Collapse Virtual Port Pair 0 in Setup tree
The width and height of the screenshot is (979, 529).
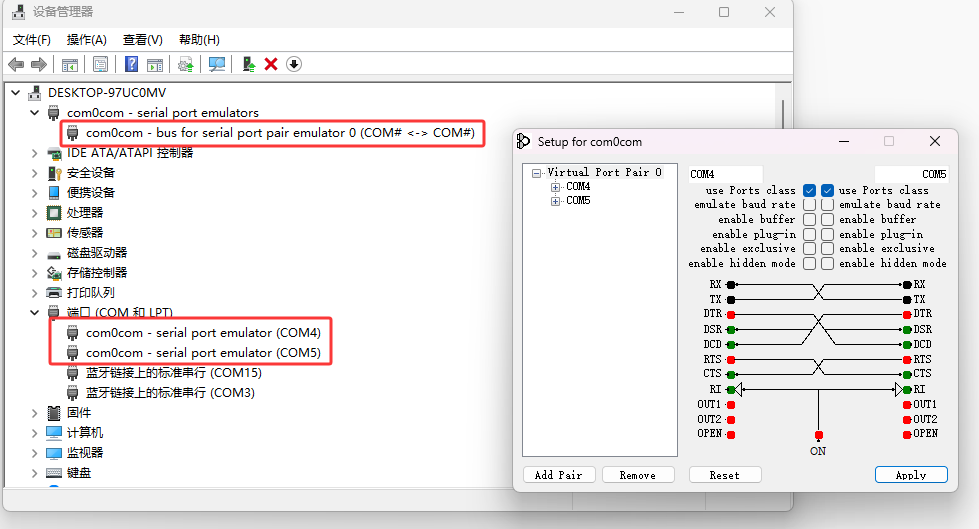536,173
